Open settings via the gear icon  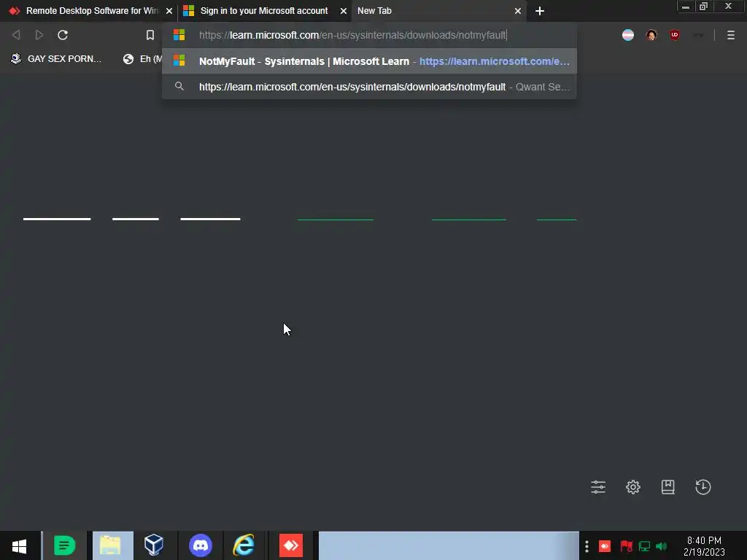(x=632, y=486)
